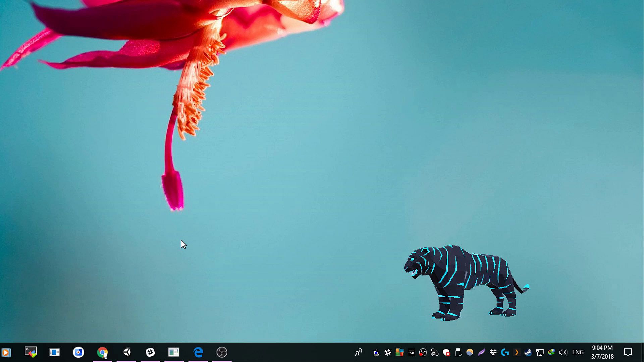
Task: Open Slack from the taskbar
Action: coord(150,352)
